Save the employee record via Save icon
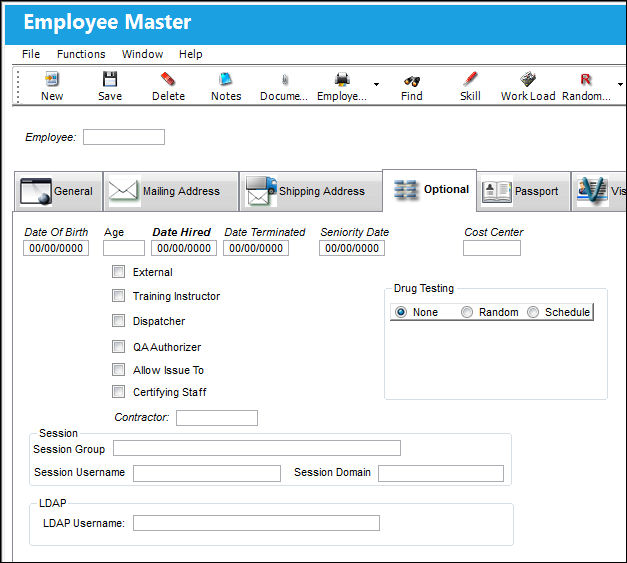The image size is (627, 563). 110,79
